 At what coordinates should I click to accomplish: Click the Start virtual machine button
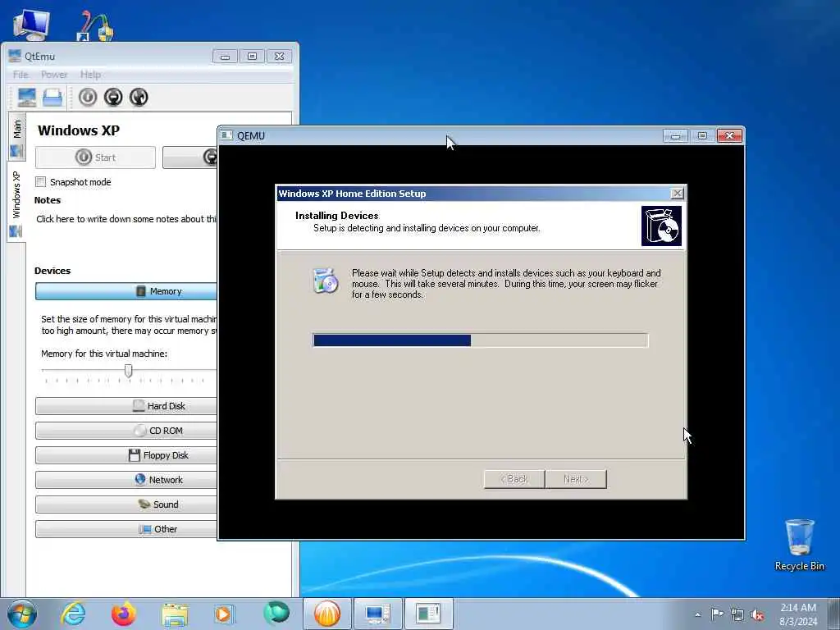point(95,157)
